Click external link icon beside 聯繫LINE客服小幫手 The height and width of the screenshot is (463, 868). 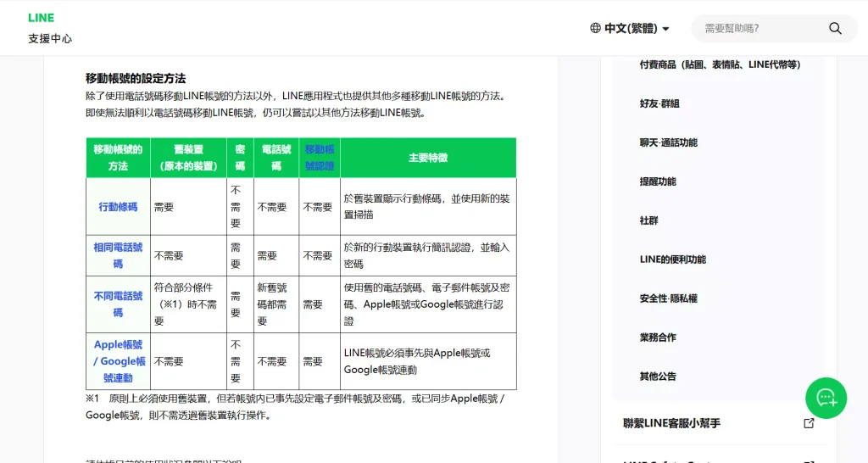(809, 423)
